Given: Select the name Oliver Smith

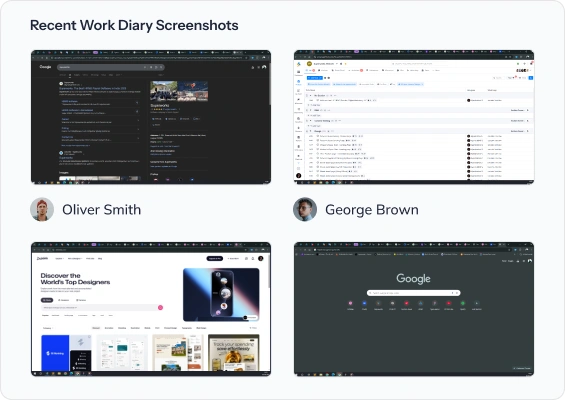Looking at the screenshot, I should [101, 210].
